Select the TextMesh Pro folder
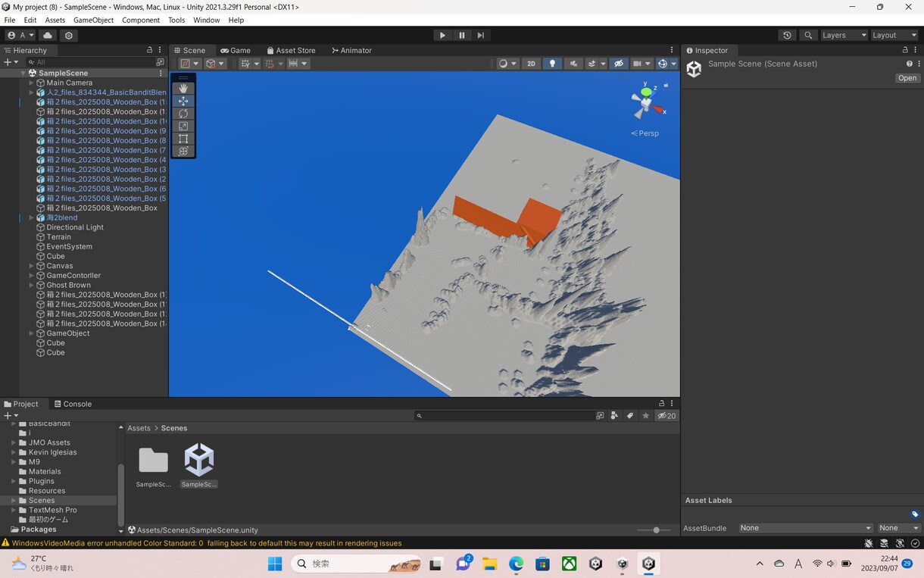The height and width of the screenshot is (578, 924). pyautogui.click(x=52, y=510)
